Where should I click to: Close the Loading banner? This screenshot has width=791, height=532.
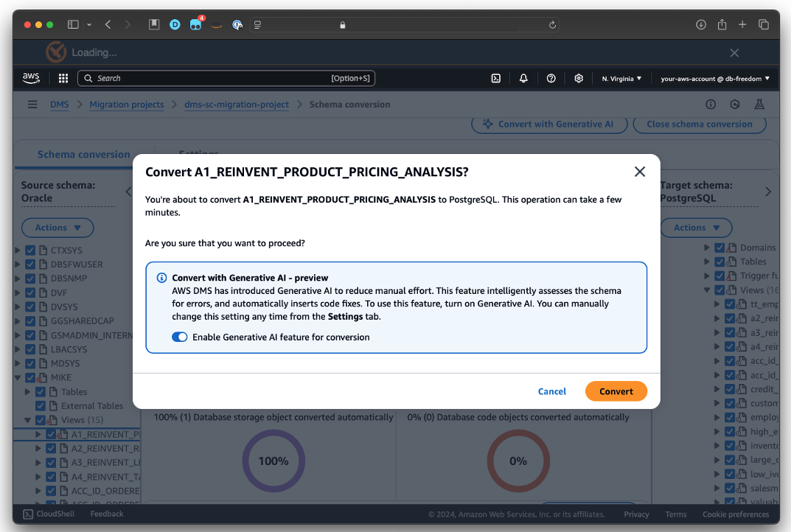(734, 53)
